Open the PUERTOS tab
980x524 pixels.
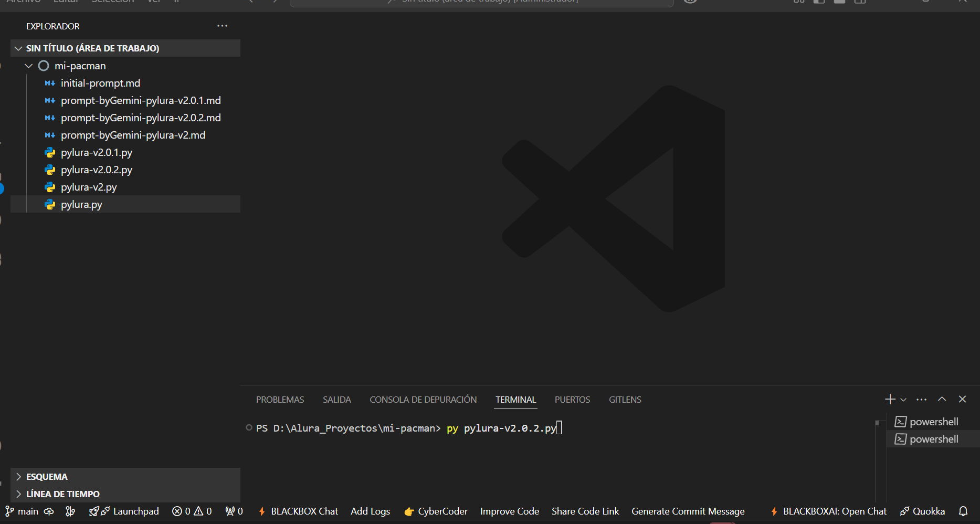[573, 400]
